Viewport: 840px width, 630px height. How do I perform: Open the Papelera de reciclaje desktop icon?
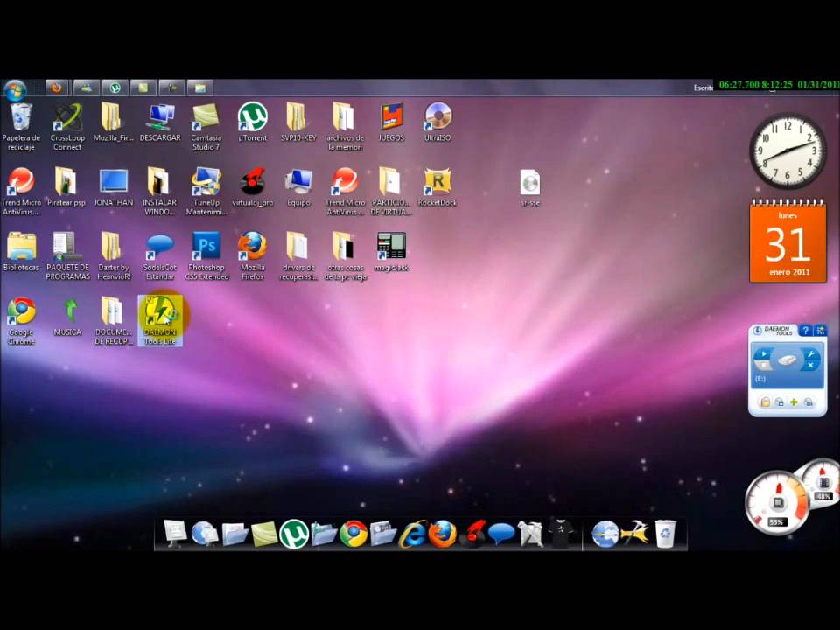(21, 127)
